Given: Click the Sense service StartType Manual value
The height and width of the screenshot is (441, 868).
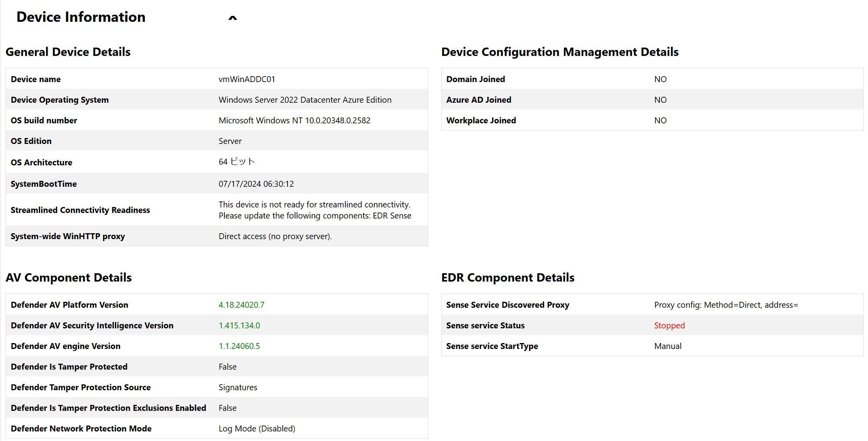Looking at the screenshot, I should [x=667, y=346].
